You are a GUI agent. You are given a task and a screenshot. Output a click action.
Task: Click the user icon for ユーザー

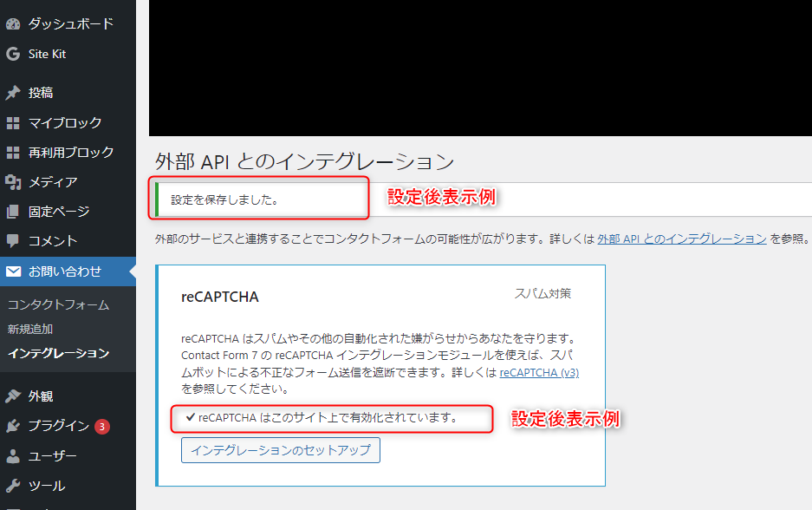point(13,456)
